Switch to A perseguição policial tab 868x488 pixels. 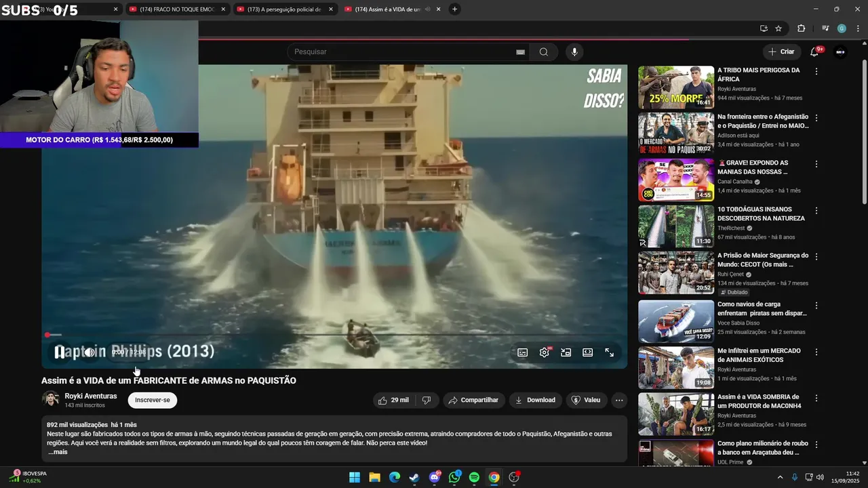coord(283,9)
